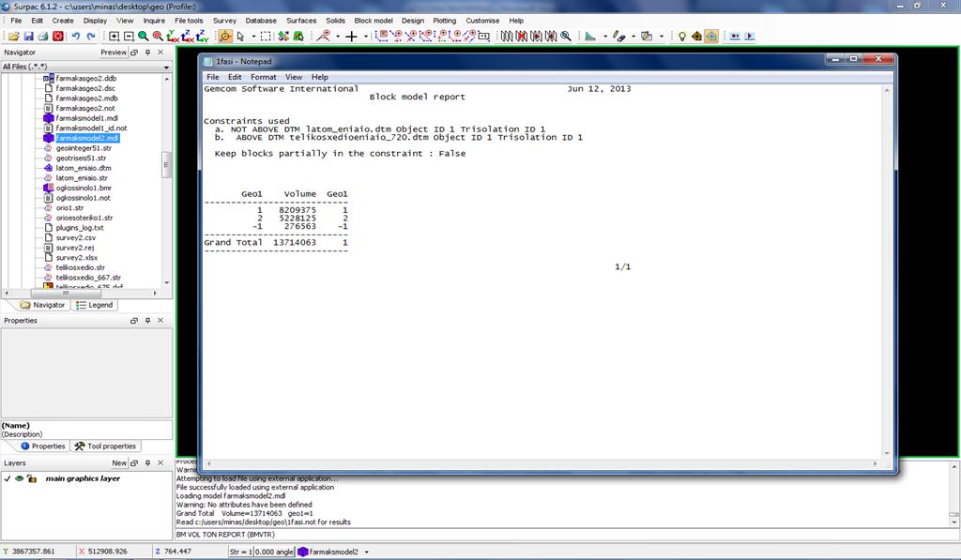
Task: Open farmaksmodel2 block model dropdown in status bar
Action: [367, 552]
